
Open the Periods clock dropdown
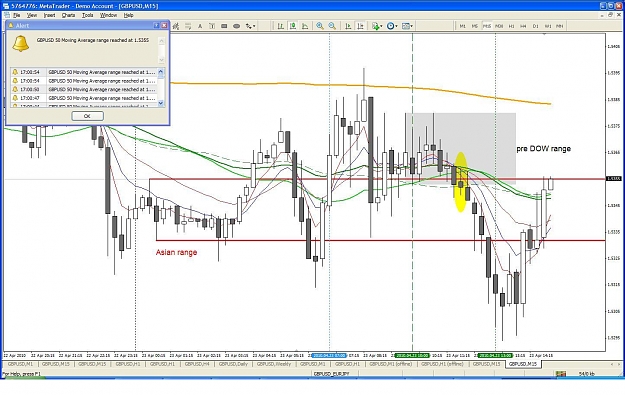[x=392, y=26]
